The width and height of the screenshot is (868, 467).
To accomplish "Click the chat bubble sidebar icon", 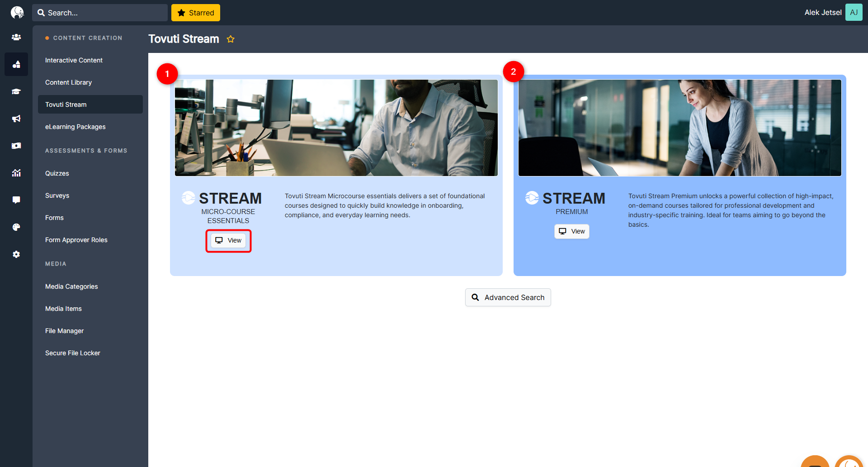I will click(16, 200).
